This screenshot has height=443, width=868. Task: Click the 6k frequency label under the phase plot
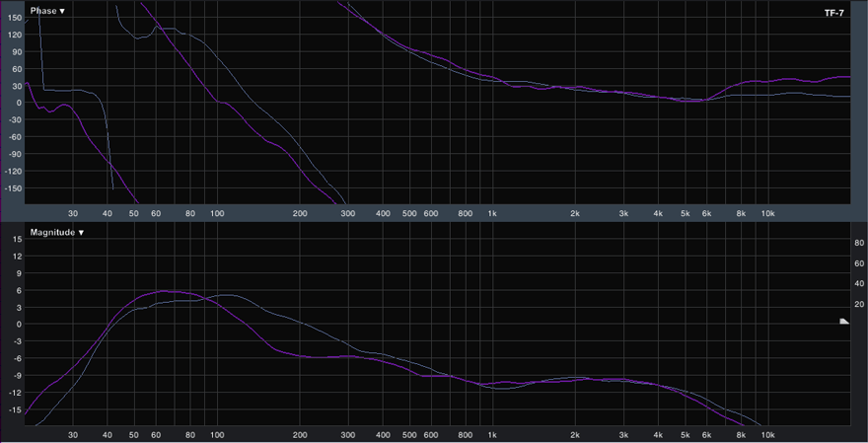coord(706,213)
